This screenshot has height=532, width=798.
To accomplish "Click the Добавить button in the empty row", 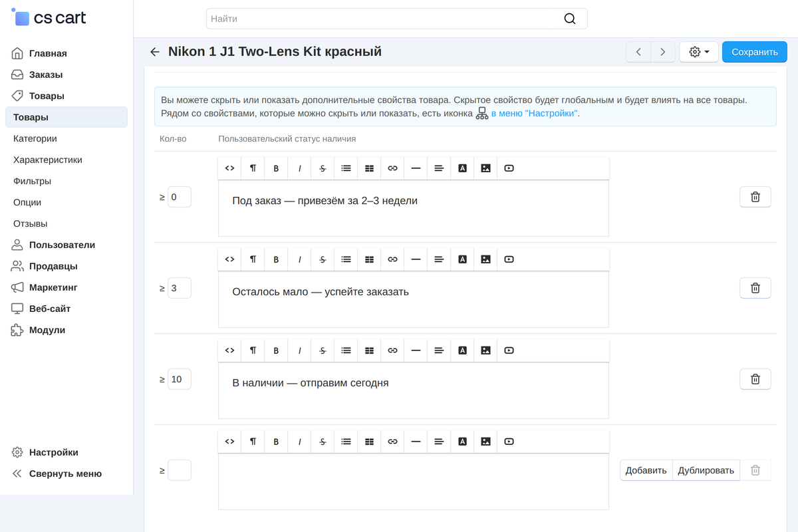I will coord(646,470).
